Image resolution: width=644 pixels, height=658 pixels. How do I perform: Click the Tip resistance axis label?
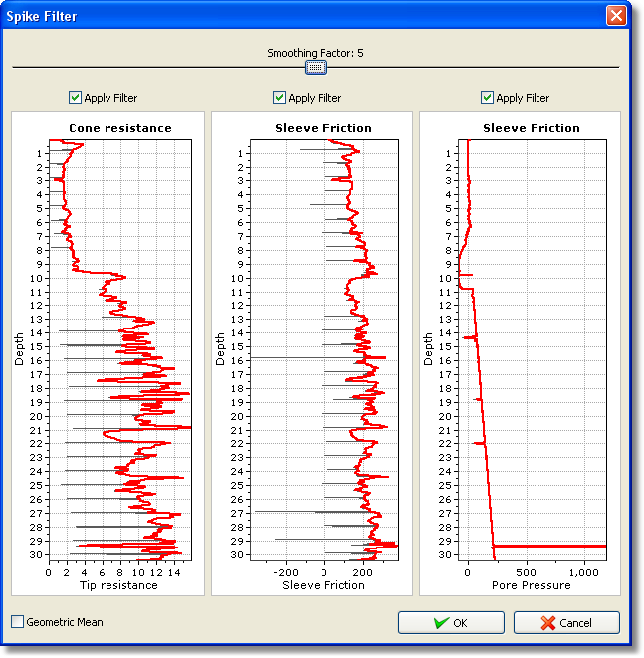point(116,585)
